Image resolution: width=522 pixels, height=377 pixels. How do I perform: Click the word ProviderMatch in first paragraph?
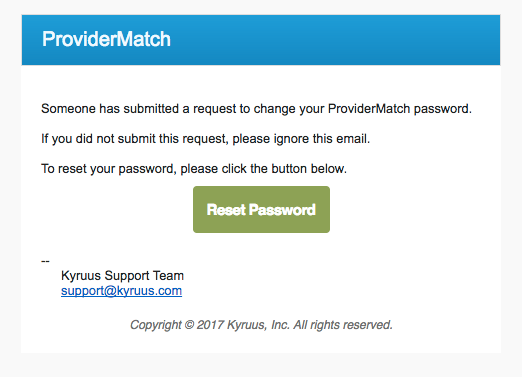click(369, 109)
